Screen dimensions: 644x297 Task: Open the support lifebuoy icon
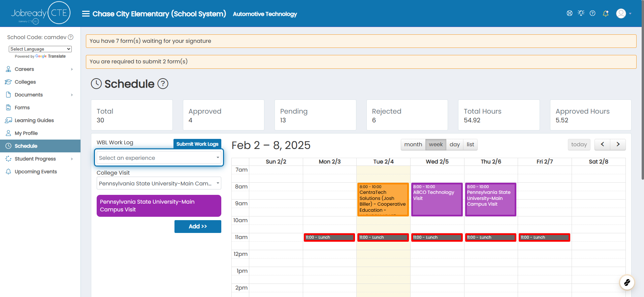pyautogui.click(x=570, y=13)
